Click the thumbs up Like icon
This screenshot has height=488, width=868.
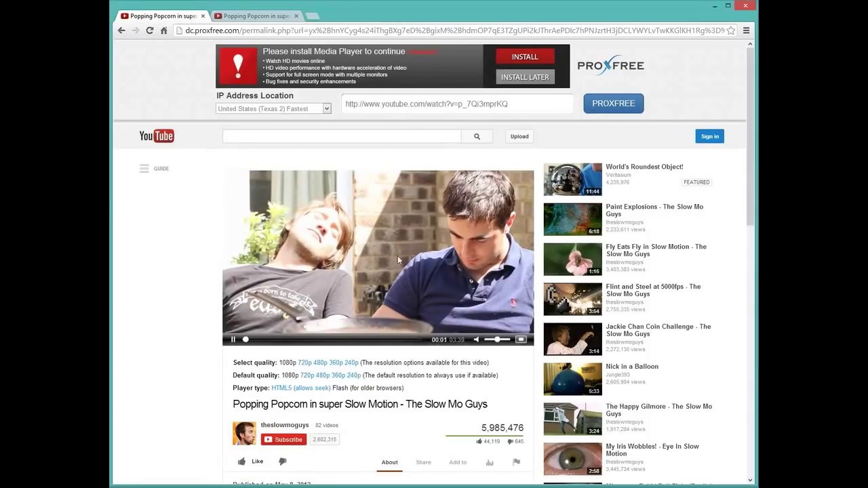pyautogui.click(x=241, y=462)
